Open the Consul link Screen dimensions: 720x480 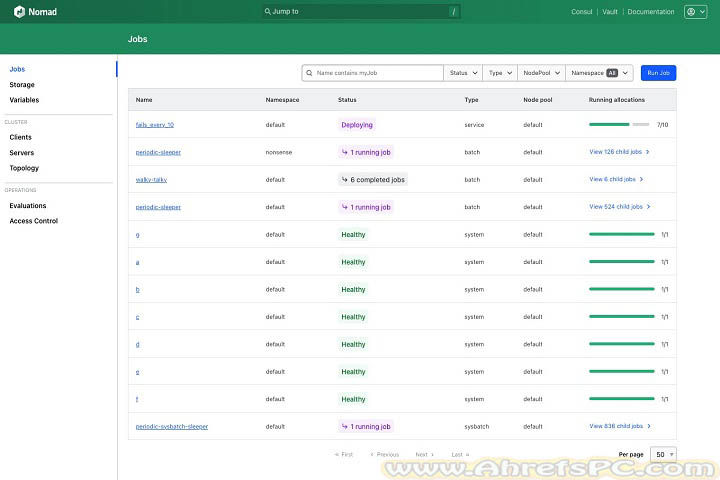click(x=582, y=11)
